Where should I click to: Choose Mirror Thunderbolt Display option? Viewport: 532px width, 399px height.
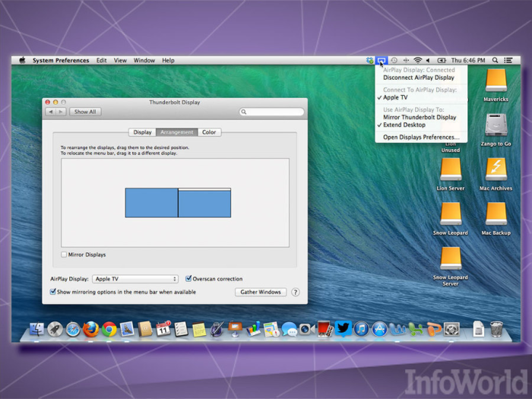[421, 117]
